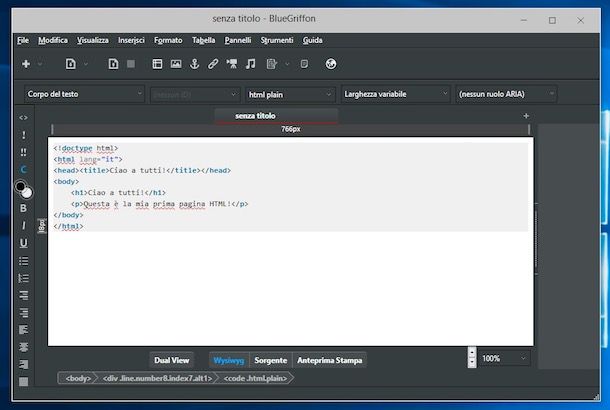610x410 pixels.
Task: Switch to Wysiwyg view
Action: 229,360
